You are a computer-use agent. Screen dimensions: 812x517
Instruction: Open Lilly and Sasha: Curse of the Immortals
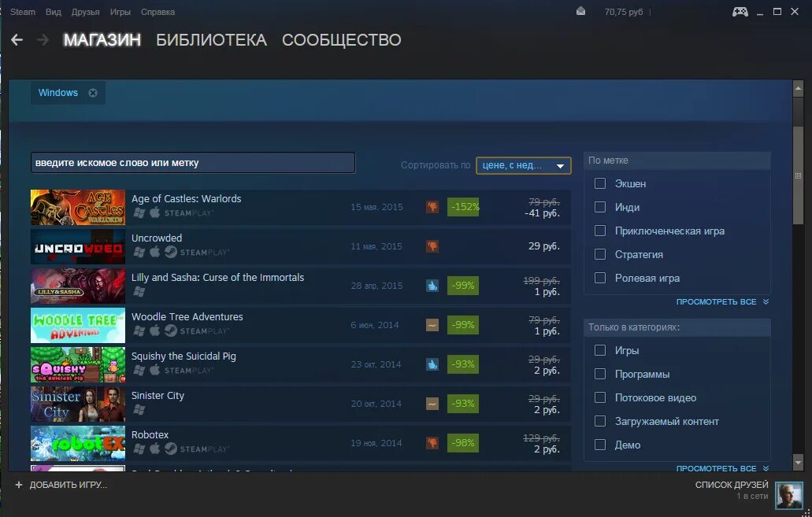[218, 278]
